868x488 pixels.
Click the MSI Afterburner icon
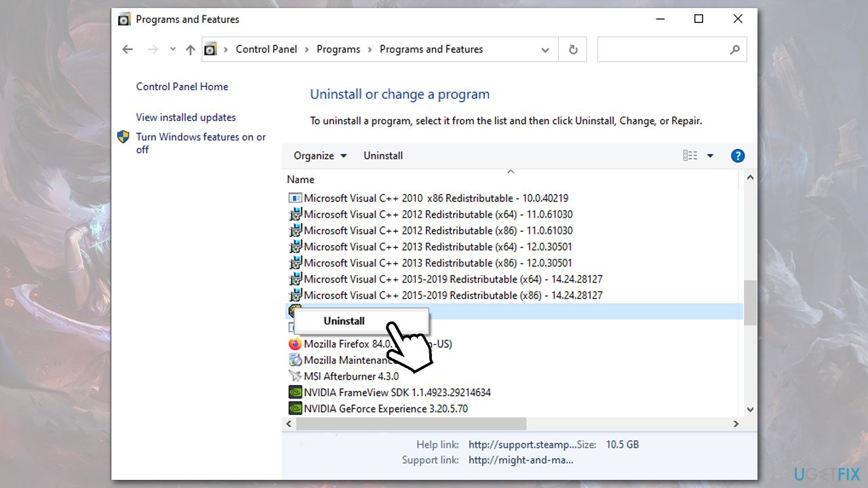tap(295, 376)
